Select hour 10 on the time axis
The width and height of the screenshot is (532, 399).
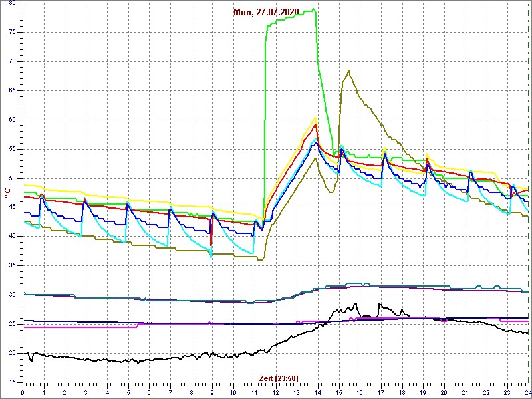click(x=233, y=392)
